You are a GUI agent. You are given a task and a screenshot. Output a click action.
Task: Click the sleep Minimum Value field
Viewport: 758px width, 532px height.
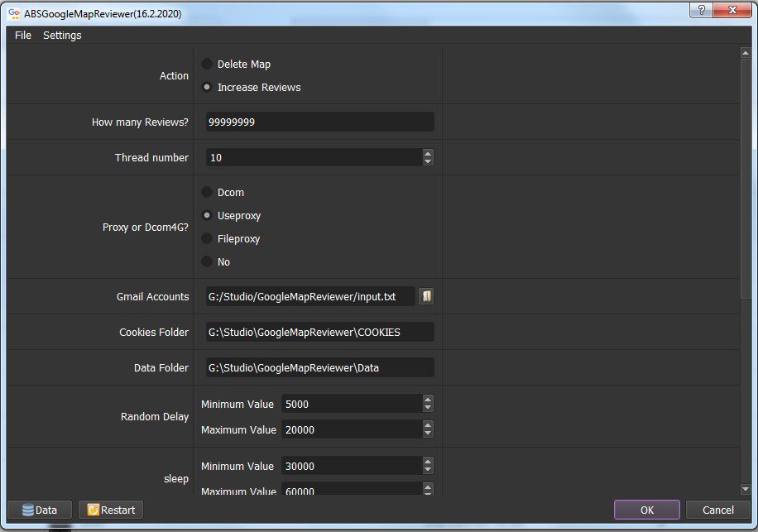(x=352, y=466)
